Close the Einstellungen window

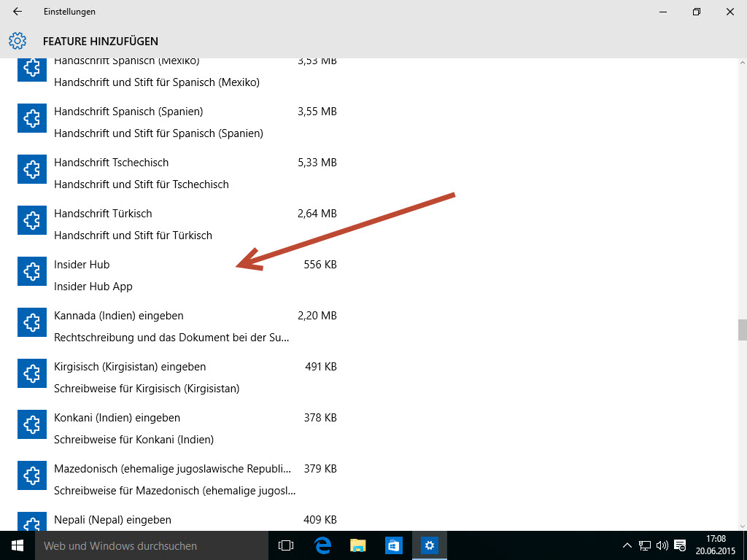[x=729, y=12]
